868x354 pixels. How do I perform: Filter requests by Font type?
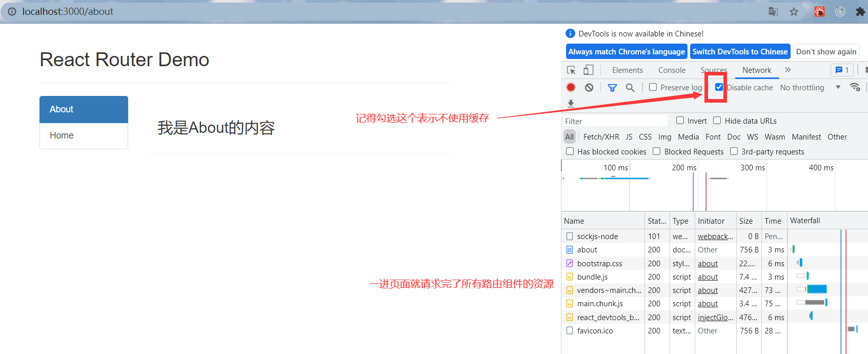click(713, 137)
